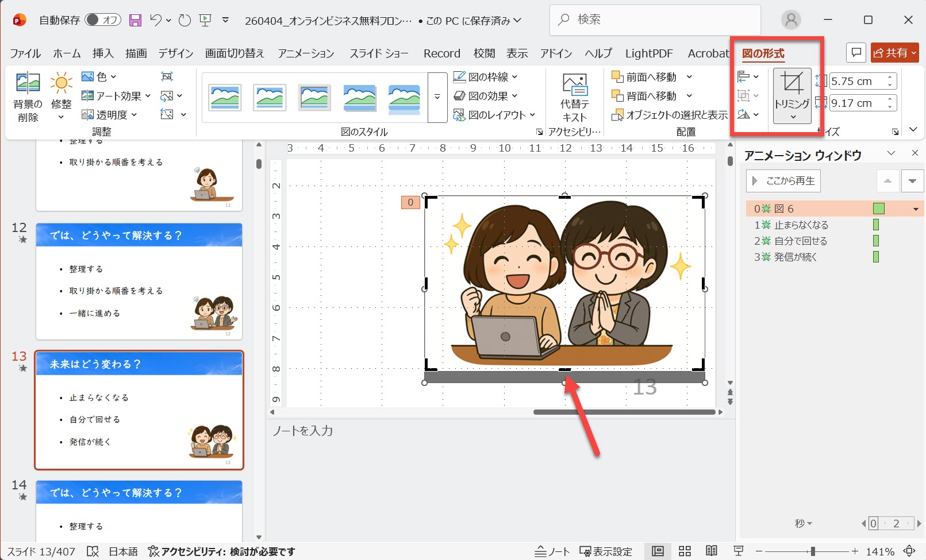Expand the Color (色) dropdown
The height and width of the screenshot is (560, 926).
click(x=99, y=76)
